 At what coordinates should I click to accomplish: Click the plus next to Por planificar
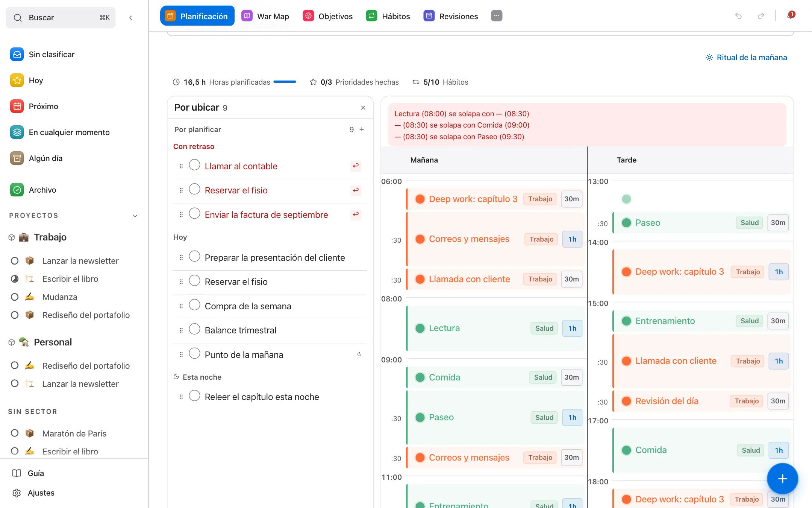pyautogui.click(x=362, y=129)
